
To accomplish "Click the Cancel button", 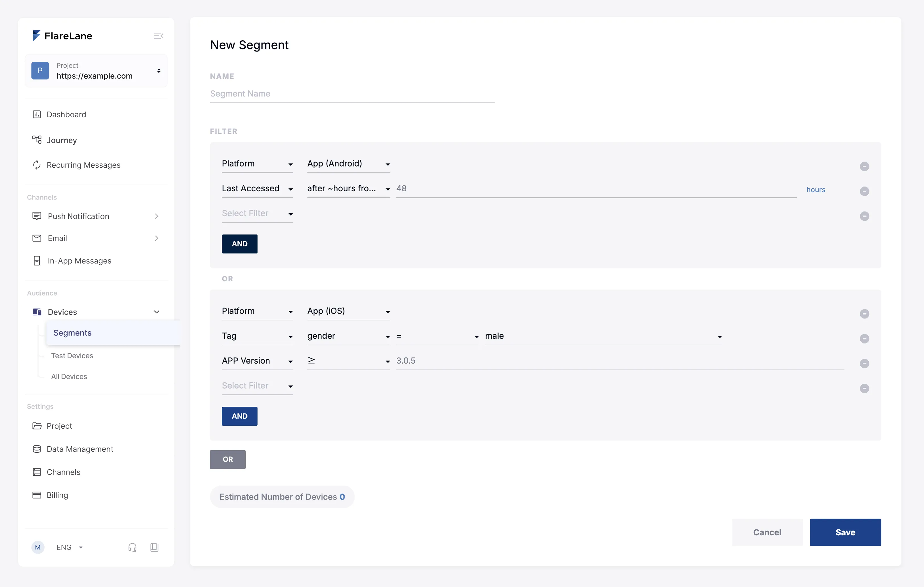I will [767, 532].
